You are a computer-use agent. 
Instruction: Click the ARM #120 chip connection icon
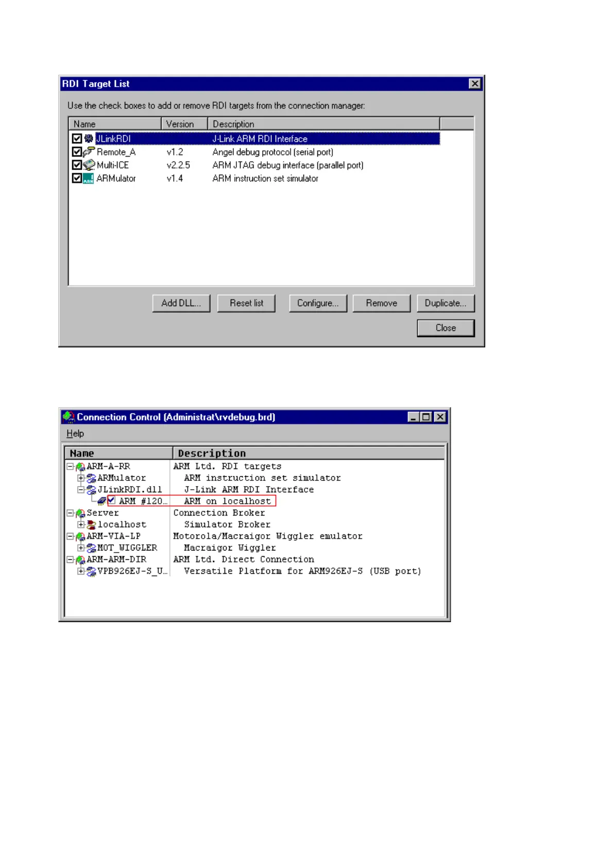[102, 501]
